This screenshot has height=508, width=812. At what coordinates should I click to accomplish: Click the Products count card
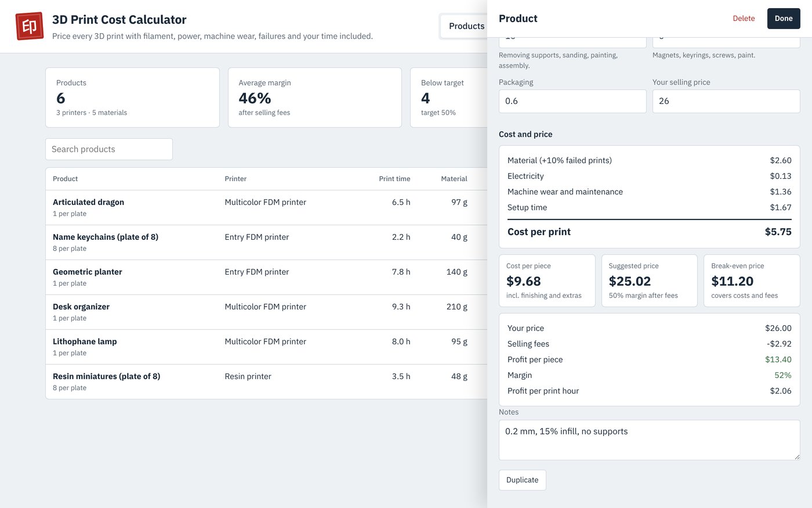[x=132, y=98]
